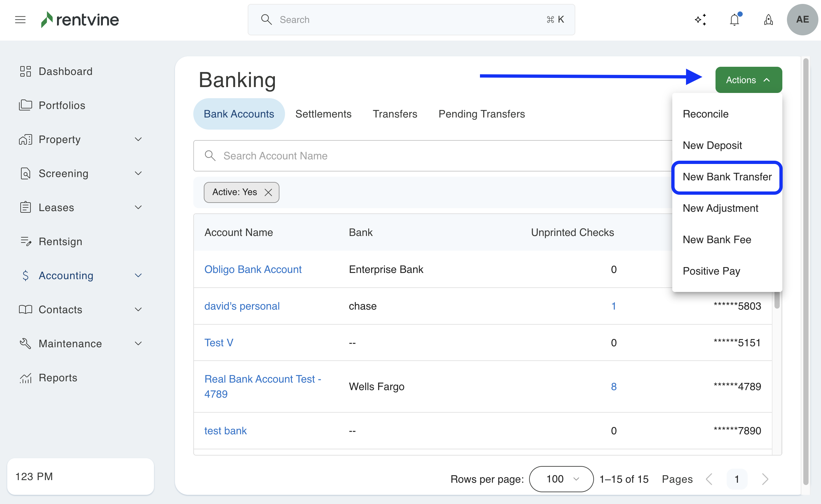
Task: Open Rentsign from sidebar
Action: click(x=60, y=241)
